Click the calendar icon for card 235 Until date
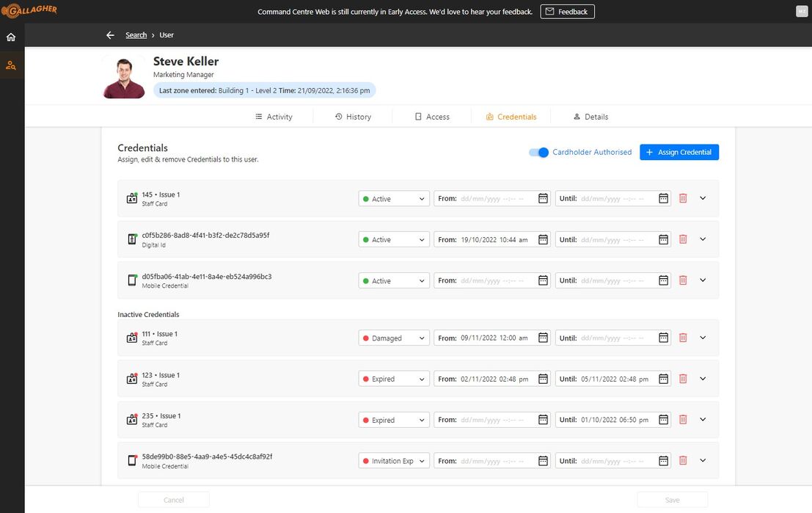Screen dimensions: 812x513 [662, 419]
